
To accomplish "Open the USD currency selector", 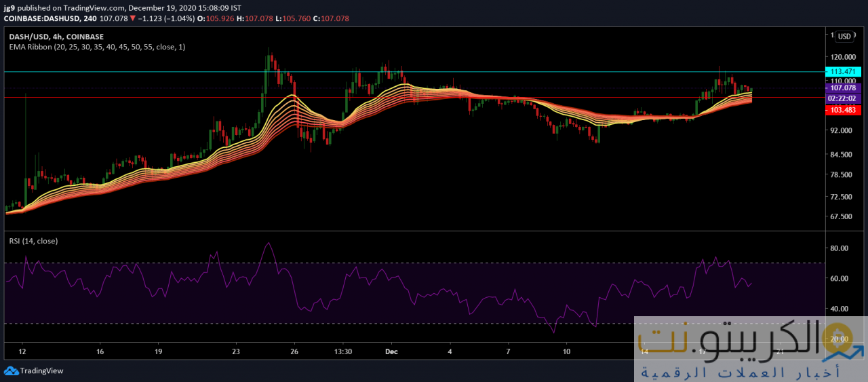I will coord(844,37).
